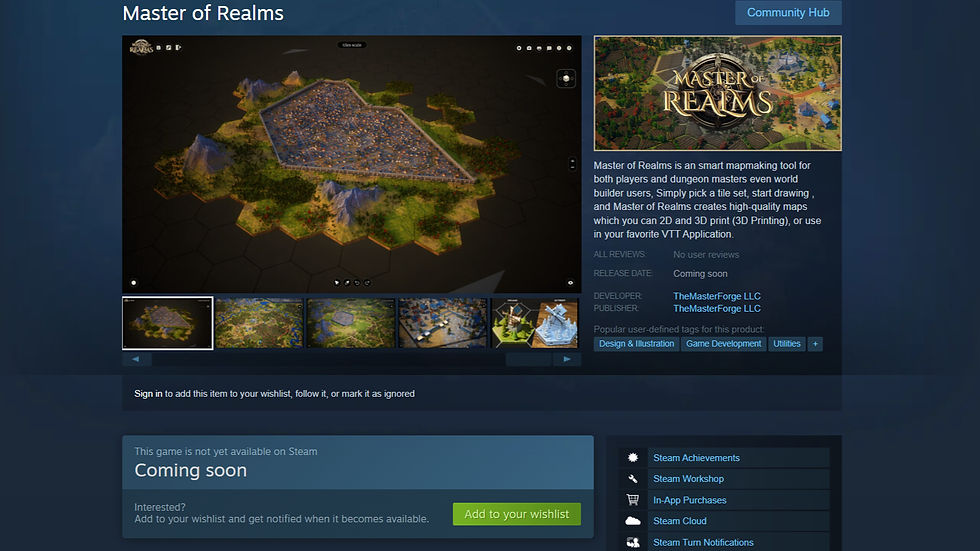This screenshot has width=980, height=551.
Task: Open the Community Hub page
Action: (x=788, y=12)
